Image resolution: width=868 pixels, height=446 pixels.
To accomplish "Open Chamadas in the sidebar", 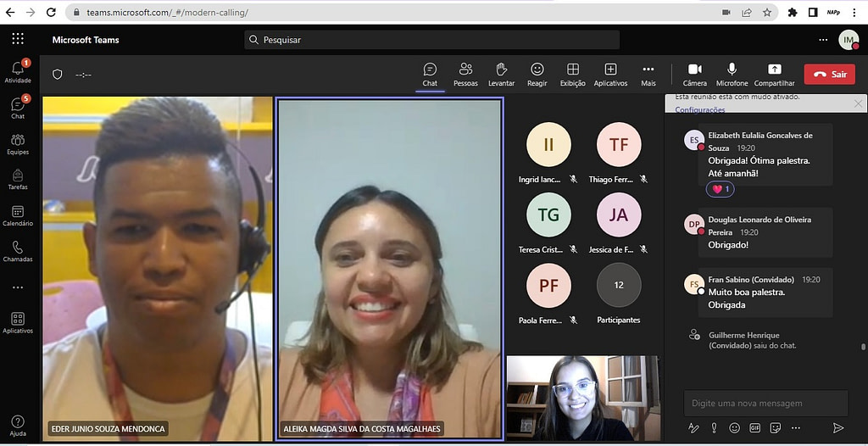I will coord(18,251).
